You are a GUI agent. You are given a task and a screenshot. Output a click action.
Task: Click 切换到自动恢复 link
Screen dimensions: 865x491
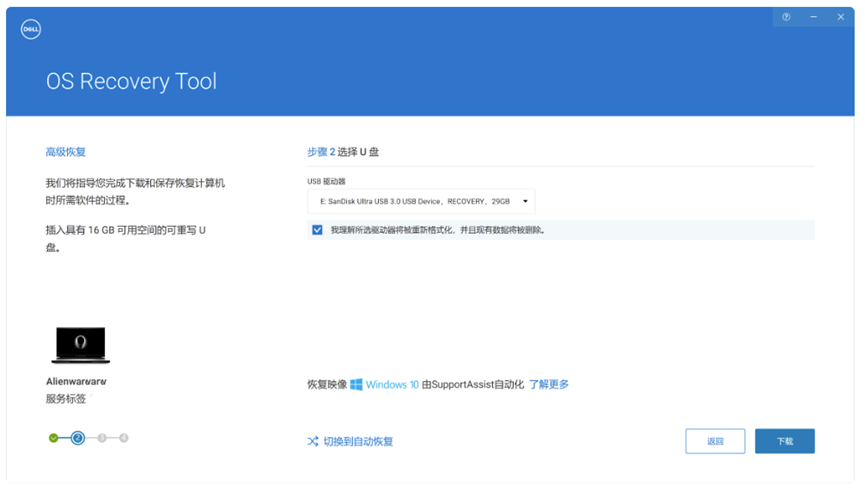point(358,441)
